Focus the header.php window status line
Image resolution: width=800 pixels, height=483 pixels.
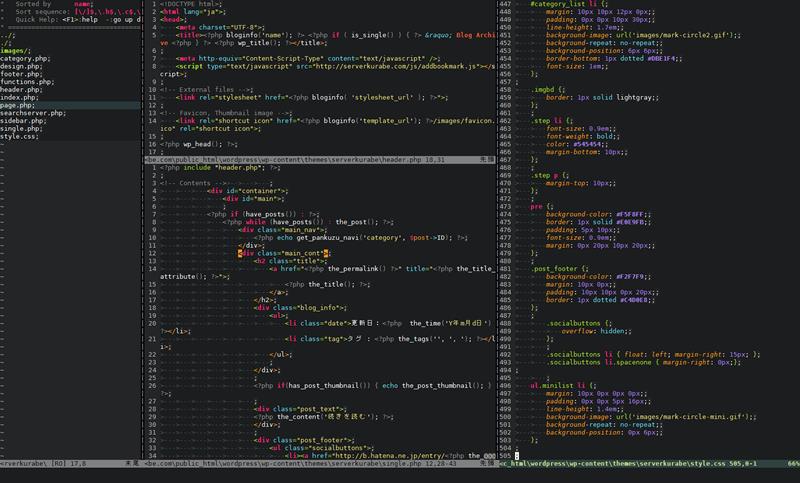(x=320, y=160)
